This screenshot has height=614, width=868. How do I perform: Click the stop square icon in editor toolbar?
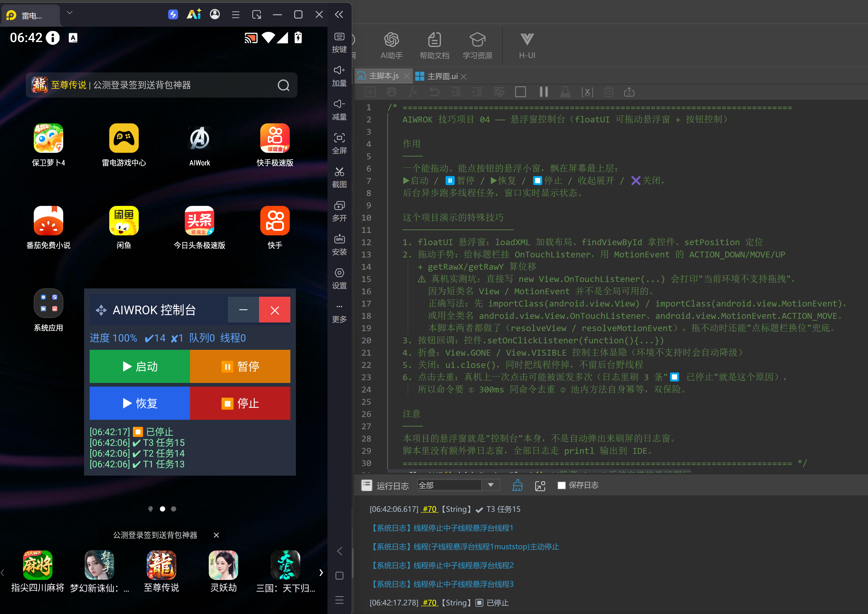click(521, 92)
